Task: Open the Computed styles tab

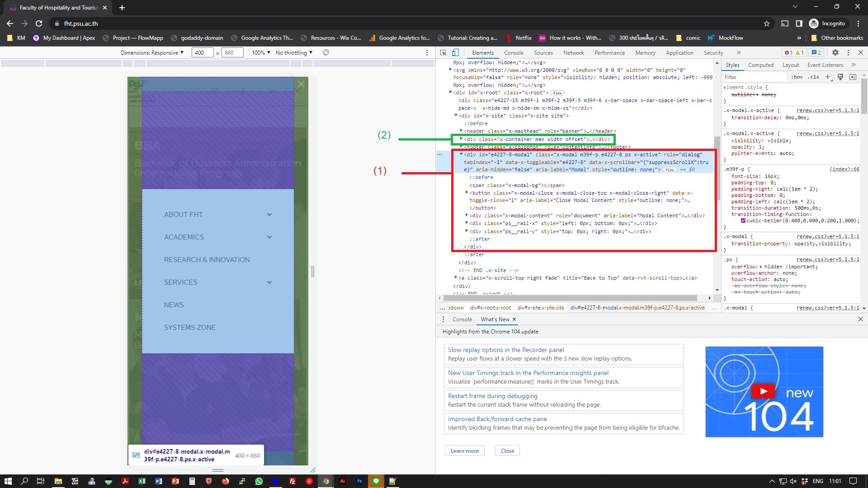Action: point(760,65)
